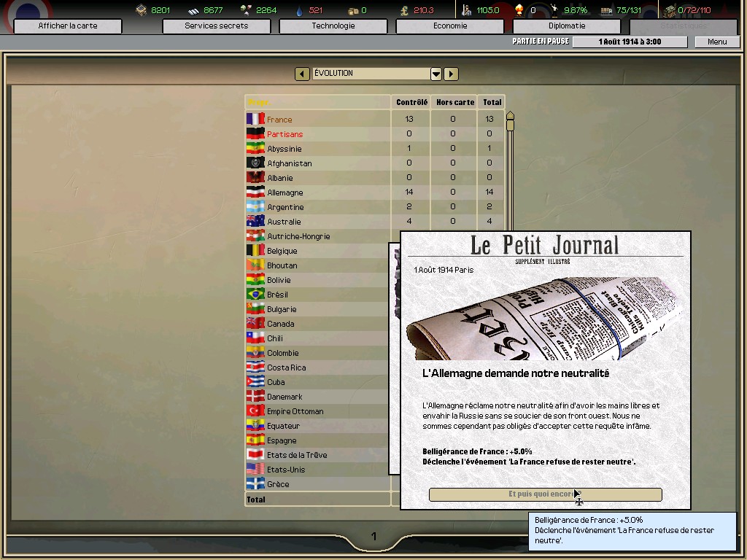Select the Partisans flag icon
The width and height of the screenshot is (747, 560).
pyautogui.click(x=255, y=133)
